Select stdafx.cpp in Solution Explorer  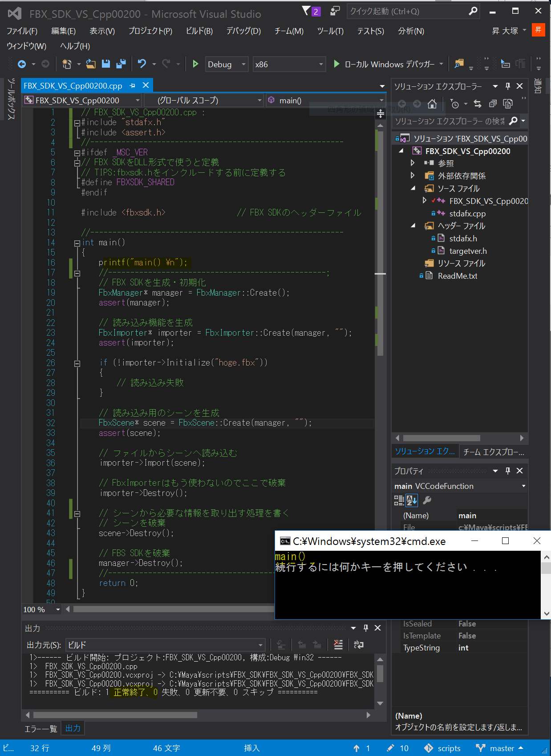pyautogui.click(x=467, y=213)
